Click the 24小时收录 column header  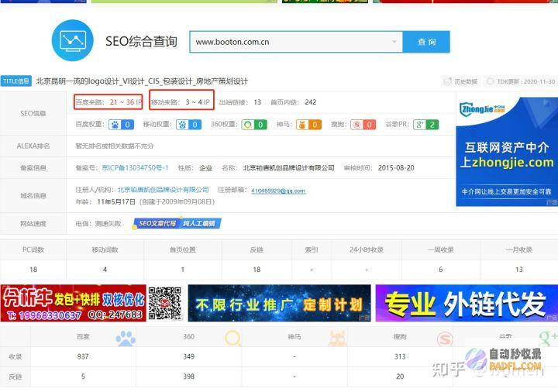(x=367, y=249)
